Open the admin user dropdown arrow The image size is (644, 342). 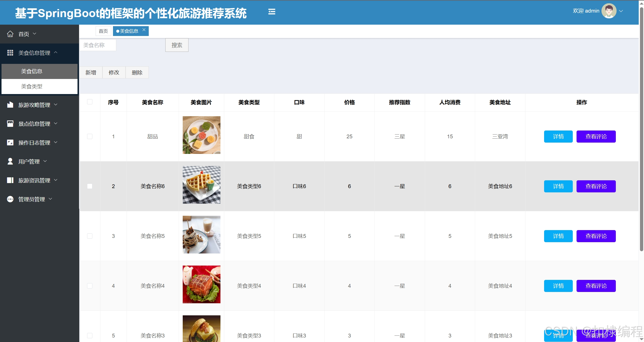[621, 11]
